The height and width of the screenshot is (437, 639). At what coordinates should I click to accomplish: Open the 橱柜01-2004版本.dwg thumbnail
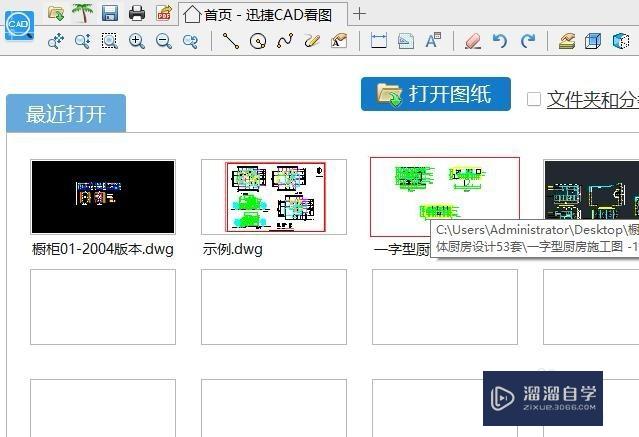(103, 197)
